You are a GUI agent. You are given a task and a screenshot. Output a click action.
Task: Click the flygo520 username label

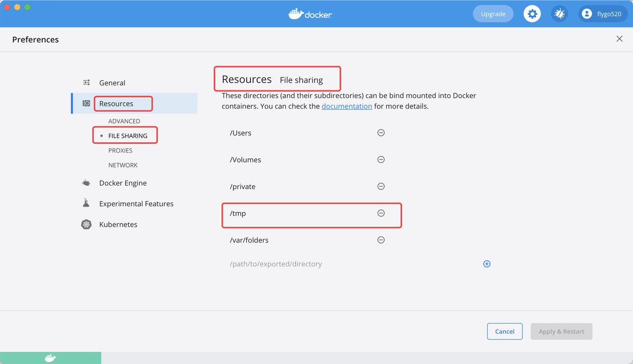point(609,14)
